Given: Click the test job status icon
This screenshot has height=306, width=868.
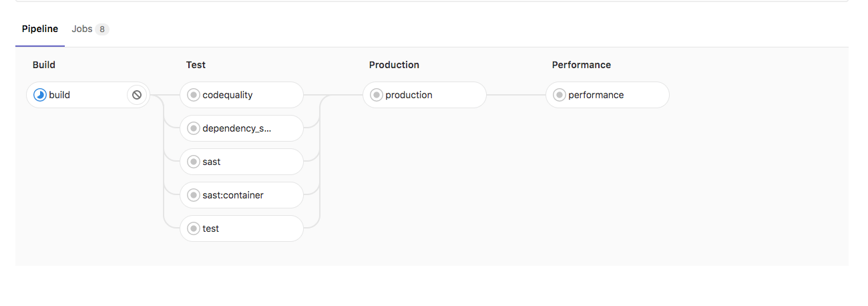Looking at the screenshot, I should pos(194,228).
